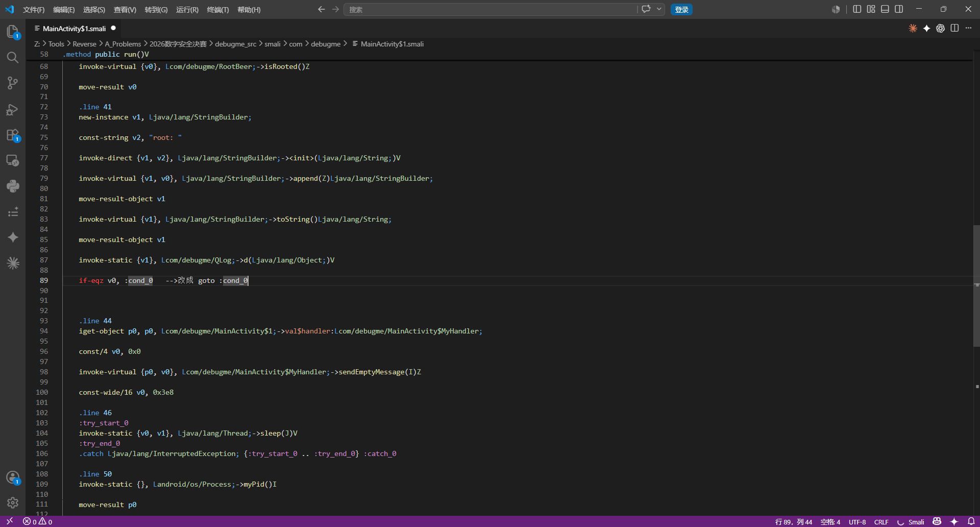Click the editor vertical scrollbar thumb
Screen dimensions: 980x527
(976, 286)
